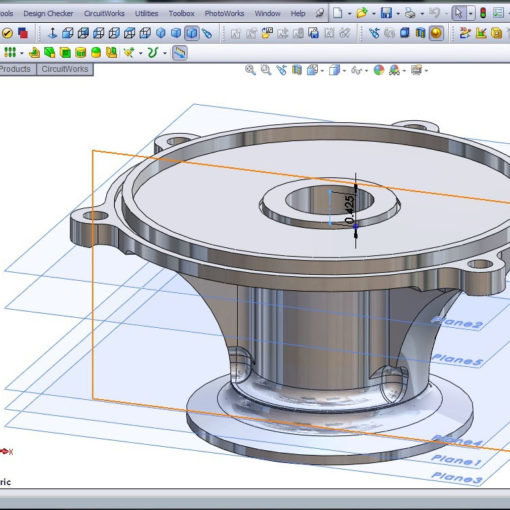Switch to the CircuitWorks tab
Viewport: 510px width, 510px height.
point(65,69)
